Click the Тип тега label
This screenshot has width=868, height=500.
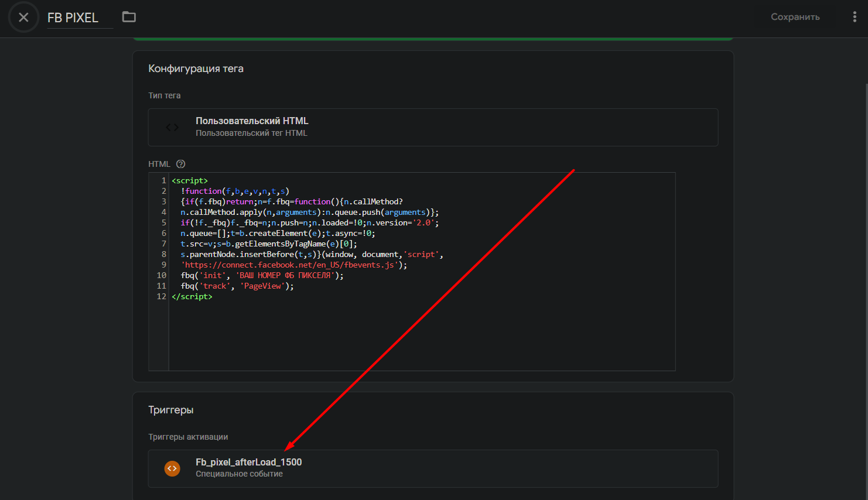[x=164, y=95]
